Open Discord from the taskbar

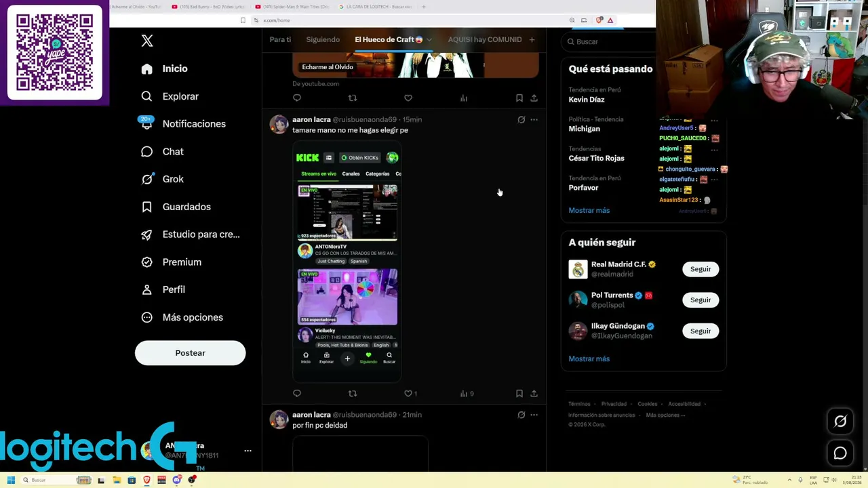coord(177,480)
